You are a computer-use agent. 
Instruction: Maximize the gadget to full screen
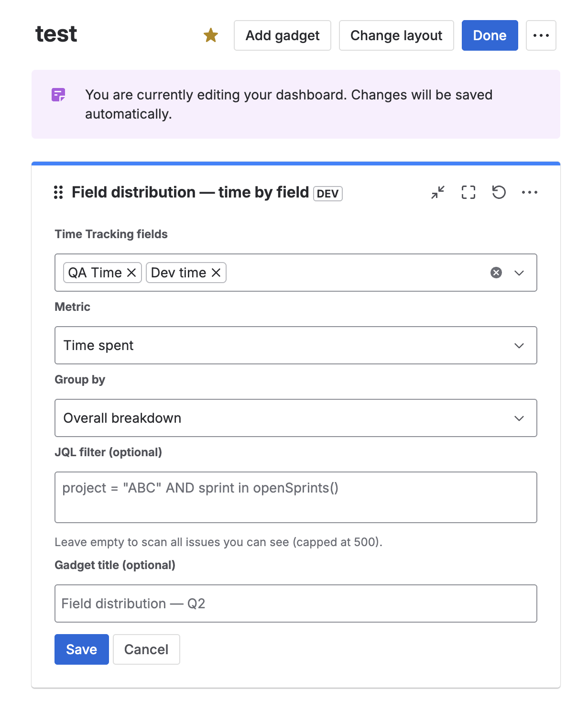(x=468, y=192)
